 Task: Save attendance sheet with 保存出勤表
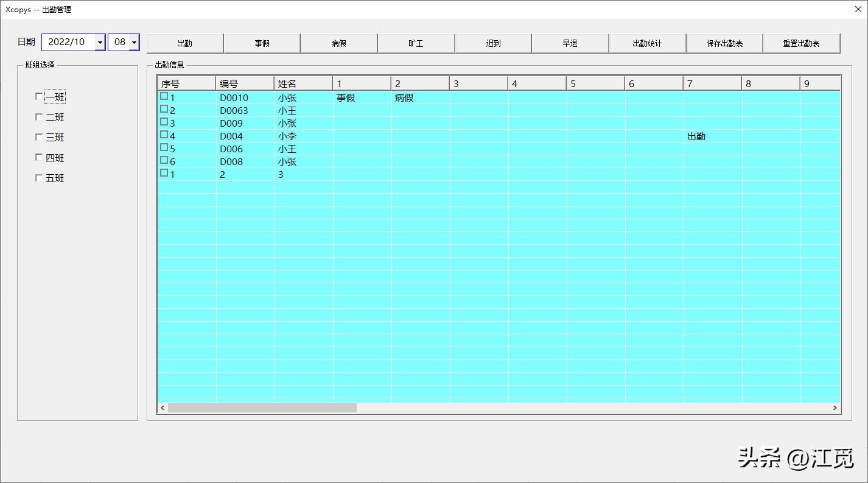tap(724, 43)
